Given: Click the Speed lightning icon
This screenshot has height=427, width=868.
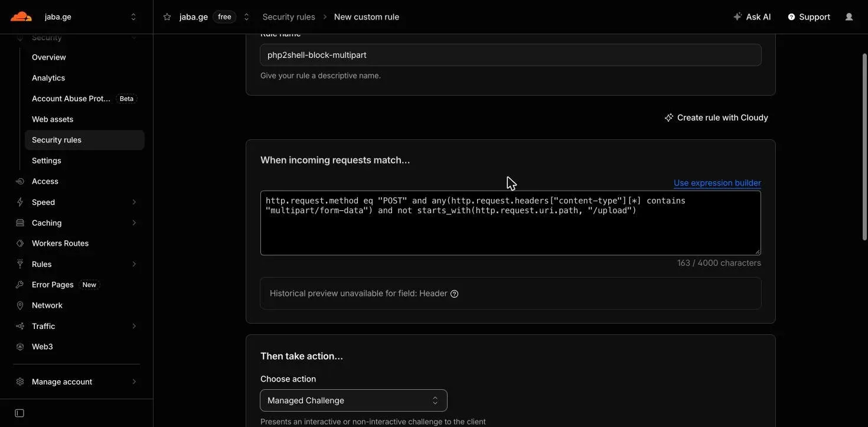Looking at the screenshot, I should pos(20,202).
